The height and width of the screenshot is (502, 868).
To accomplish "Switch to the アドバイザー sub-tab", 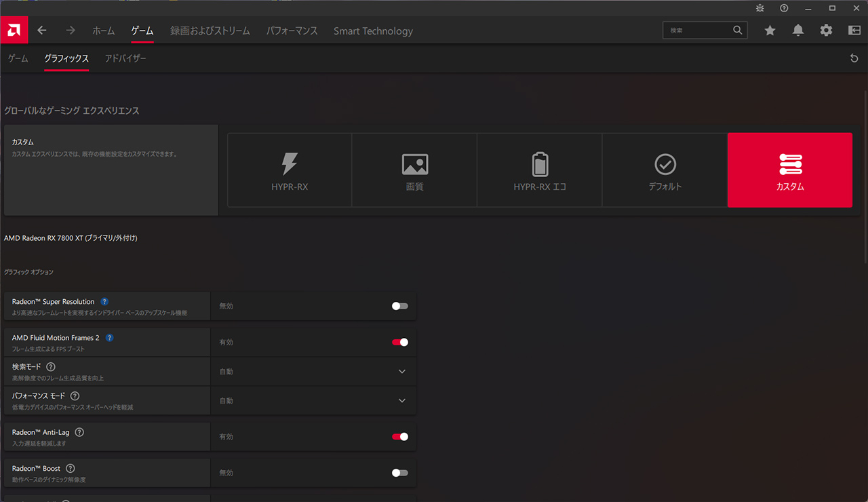I will click(x=125, y=58).
